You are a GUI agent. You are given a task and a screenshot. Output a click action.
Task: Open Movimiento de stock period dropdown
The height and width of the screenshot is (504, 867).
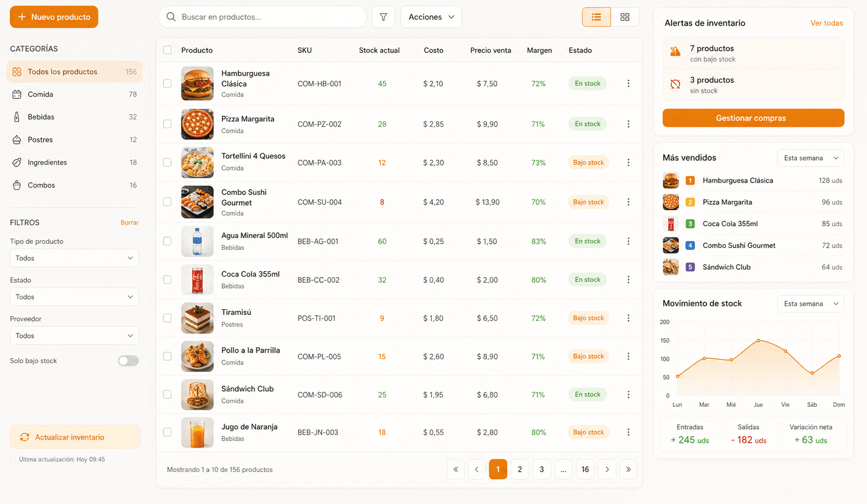click(x=811, y=304)
